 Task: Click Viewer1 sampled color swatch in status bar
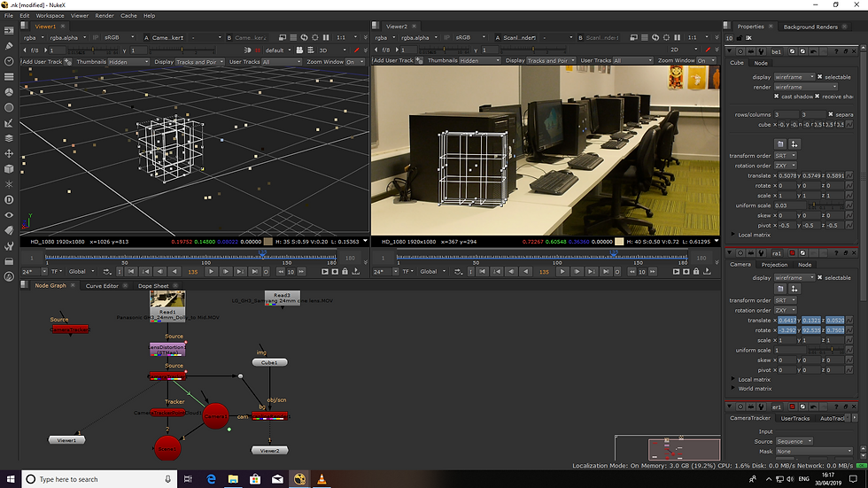(x=267, y=241)
